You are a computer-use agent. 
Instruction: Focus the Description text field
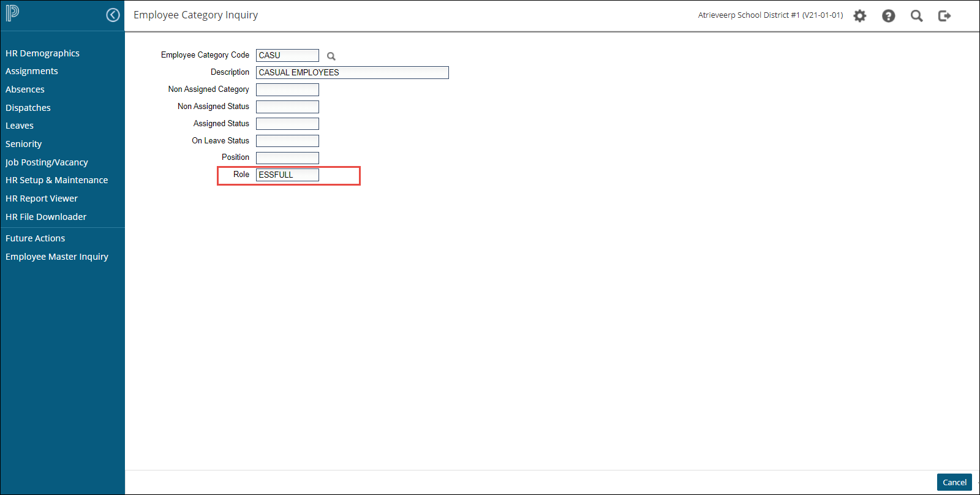tap(352, 72)
